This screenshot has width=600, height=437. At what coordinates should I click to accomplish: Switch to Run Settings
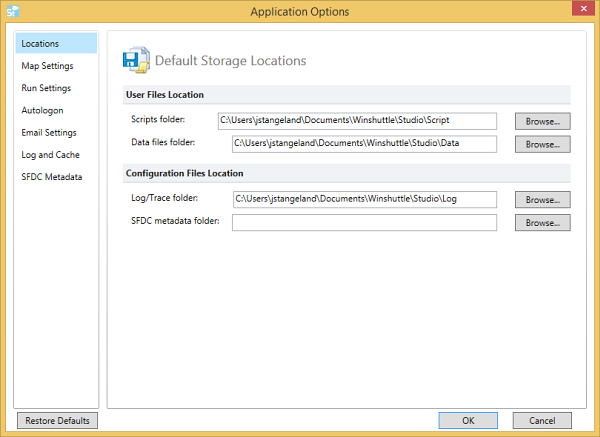(x=56, y=88)
